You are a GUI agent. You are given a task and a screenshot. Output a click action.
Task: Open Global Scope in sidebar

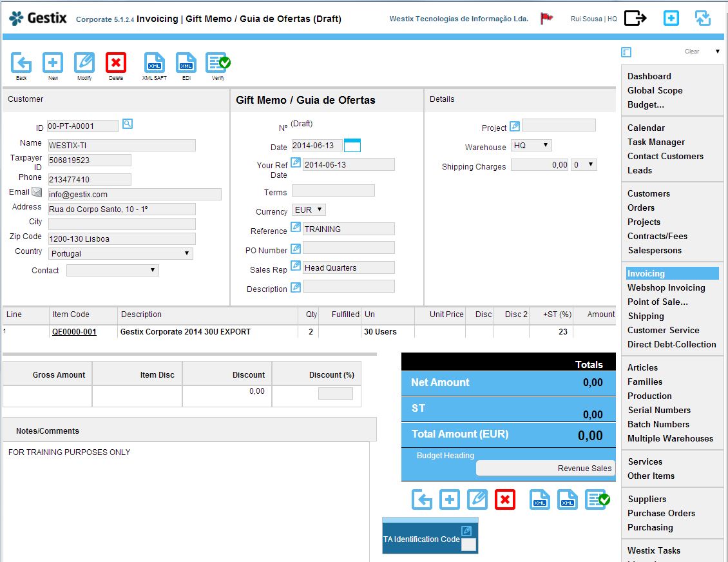point(655,91)
